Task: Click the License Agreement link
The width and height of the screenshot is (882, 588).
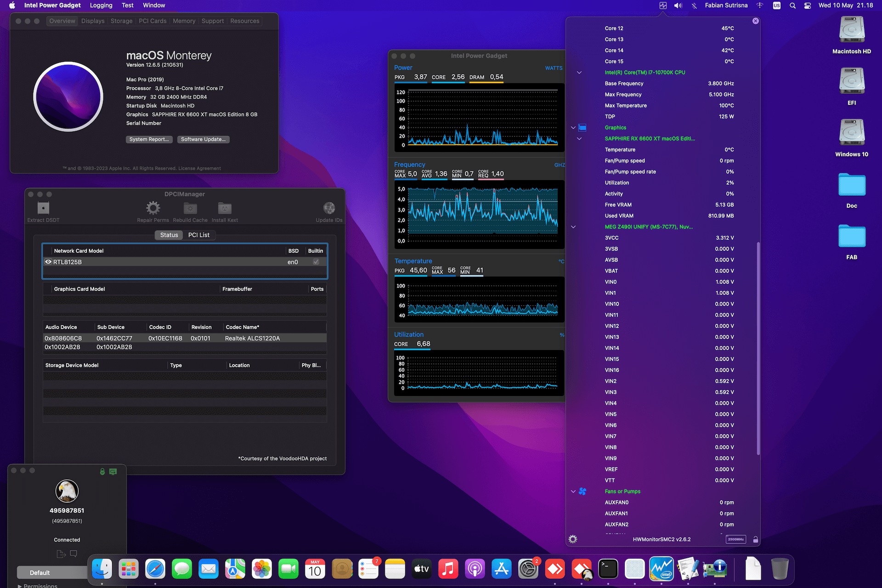Action: [200, 169]
